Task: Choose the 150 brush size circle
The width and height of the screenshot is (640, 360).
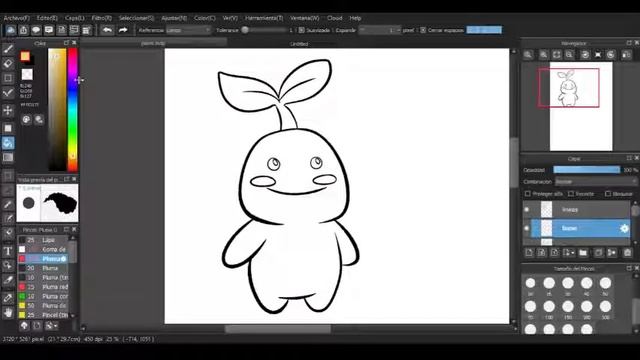Action: point(568,307)
